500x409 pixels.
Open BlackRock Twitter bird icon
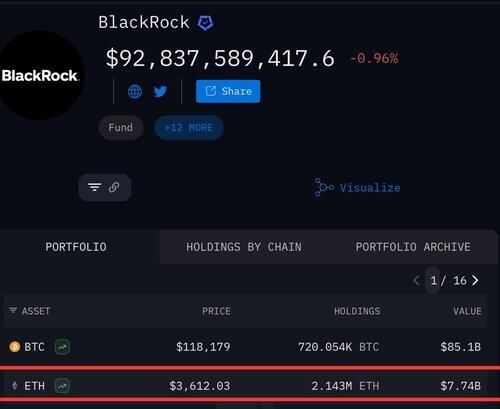tap(160, 91)
